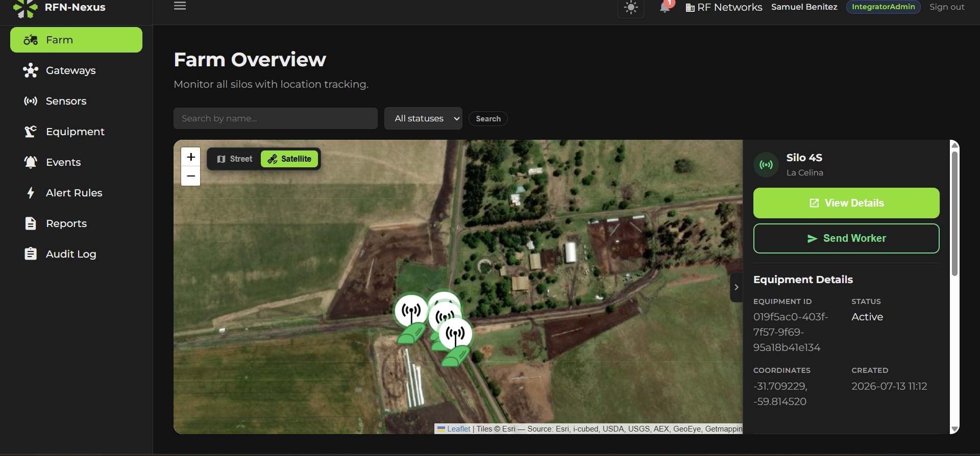980x456 pixels.
Task: Click View Details for Silo 4S
Action: coord(846,203)
